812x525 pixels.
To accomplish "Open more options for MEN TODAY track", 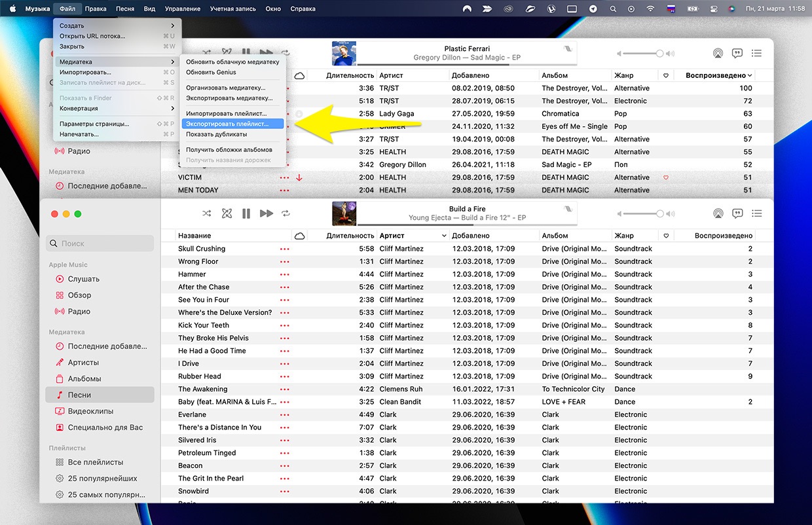I will (284, 190).
